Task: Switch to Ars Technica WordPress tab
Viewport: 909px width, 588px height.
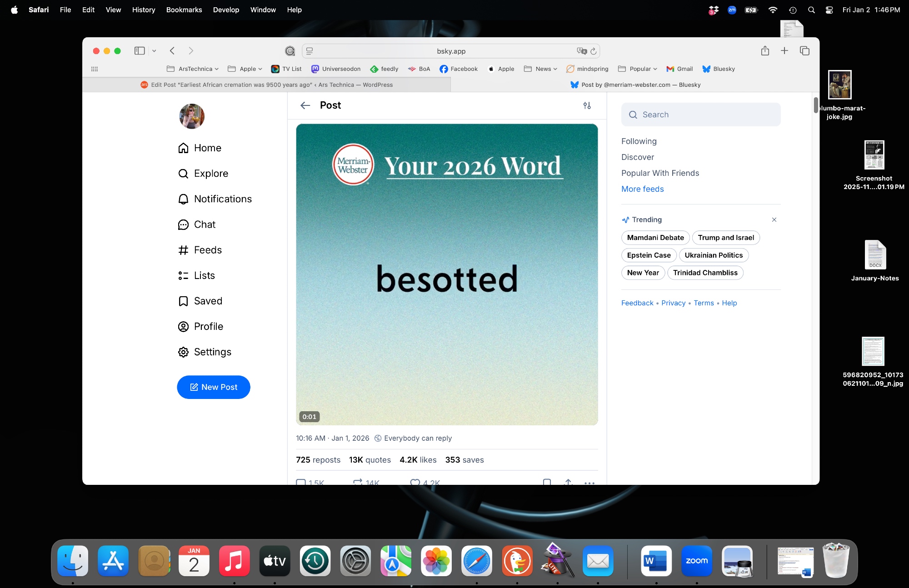Action: pos(267,85)
